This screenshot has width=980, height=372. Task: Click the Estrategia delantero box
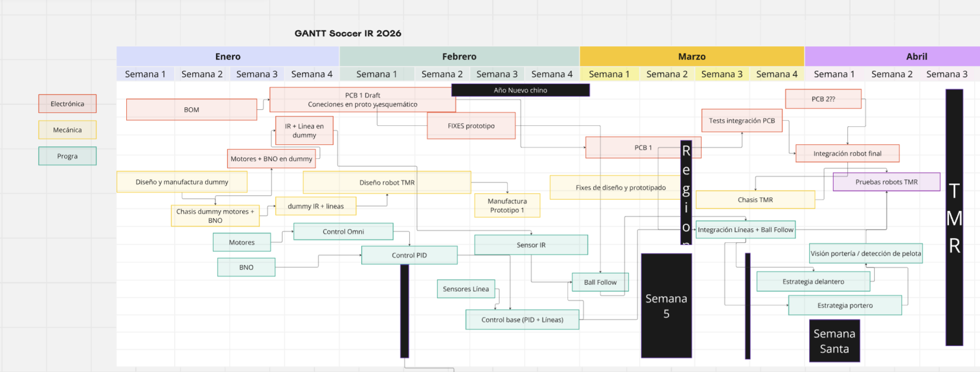813,281
